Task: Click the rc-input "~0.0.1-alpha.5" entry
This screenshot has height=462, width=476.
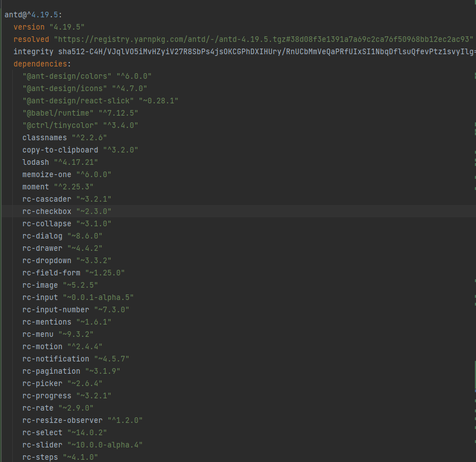Action: point(78,297)
